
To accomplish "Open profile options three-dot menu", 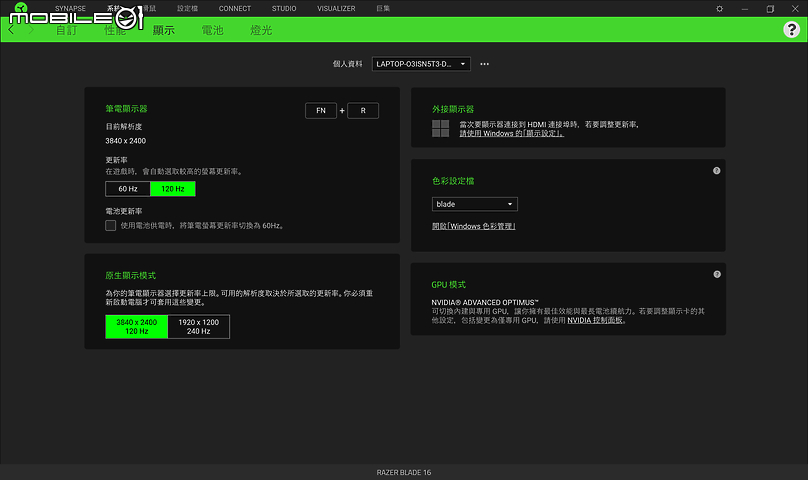I will point(484,64).
